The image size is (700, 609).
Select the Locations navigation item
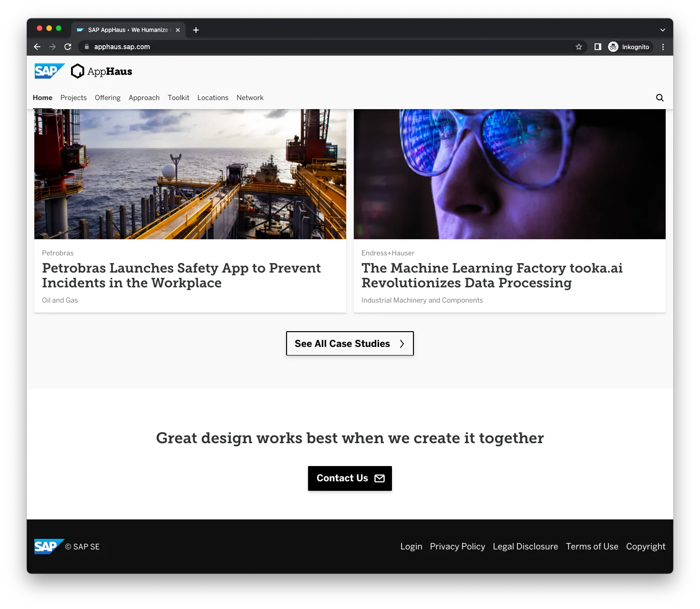click(213, 98)
